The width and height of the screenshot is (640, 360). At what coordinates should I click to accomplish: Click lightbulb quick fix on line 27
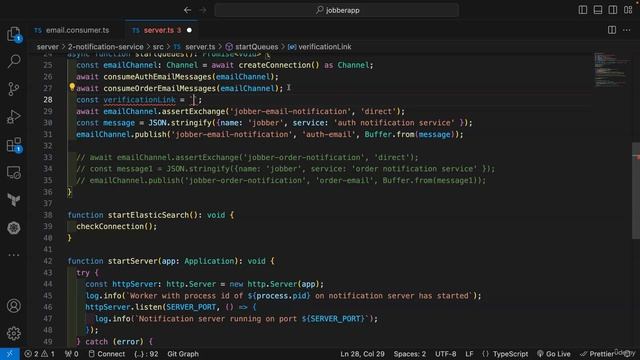point(72,87)
